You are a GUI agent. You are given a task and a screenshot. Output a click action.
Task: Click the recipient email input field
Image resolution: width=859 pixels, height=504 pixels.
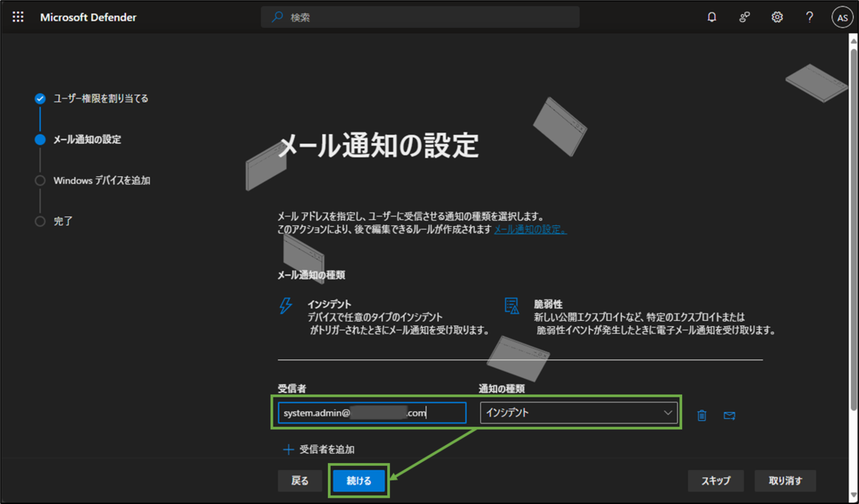(x=372, y=413)
